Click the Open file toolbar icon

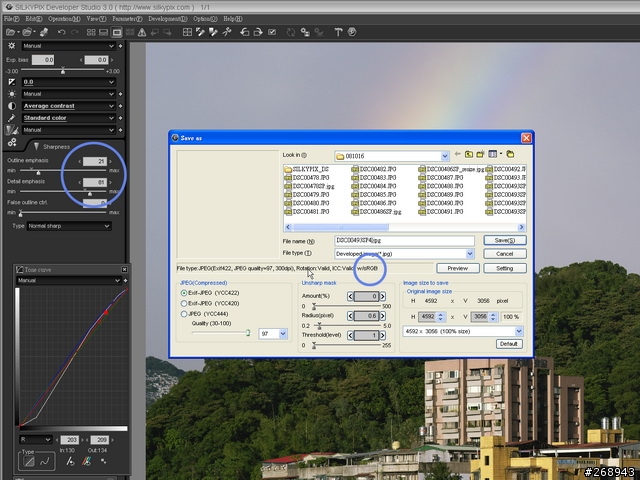(11, 32)
